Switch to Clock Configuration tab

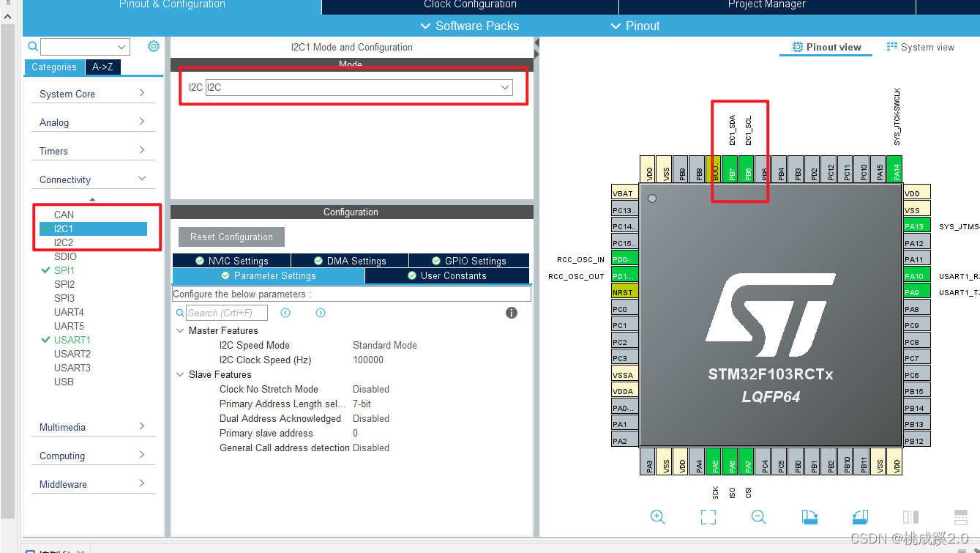[x=470, y=6]
